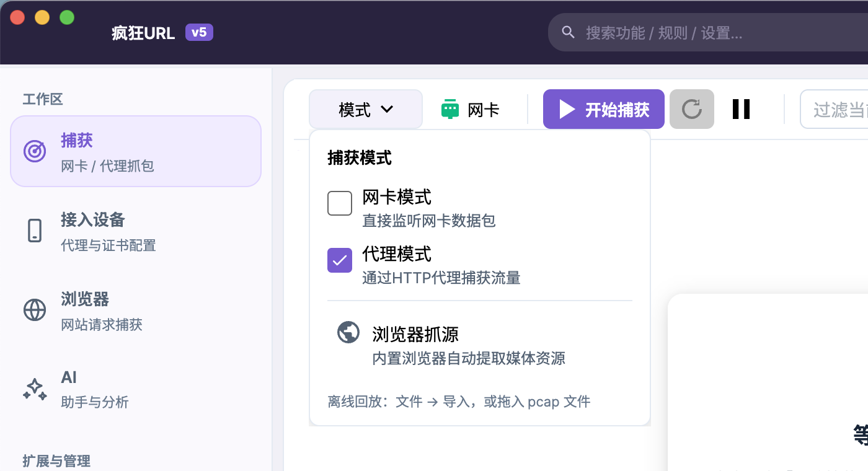Open the AI 助手与分析 section
Screen dimensions: 868x471
click(x=136, y=389)
